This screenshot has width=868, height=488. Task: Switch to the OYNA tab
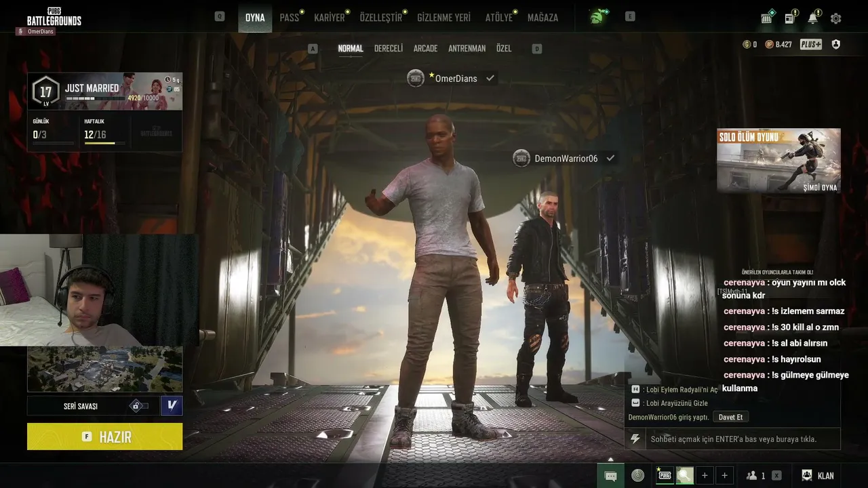point(255,18)
